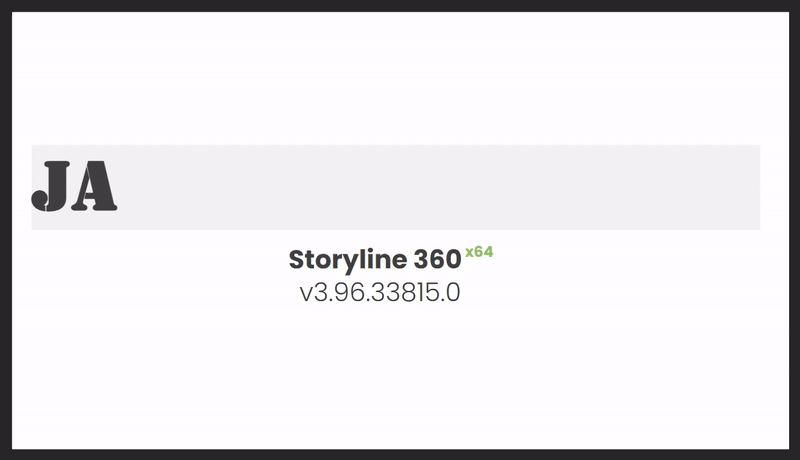Click the JA logo in the banner
The image size is (800, 460).
click(x=75, y=187)
